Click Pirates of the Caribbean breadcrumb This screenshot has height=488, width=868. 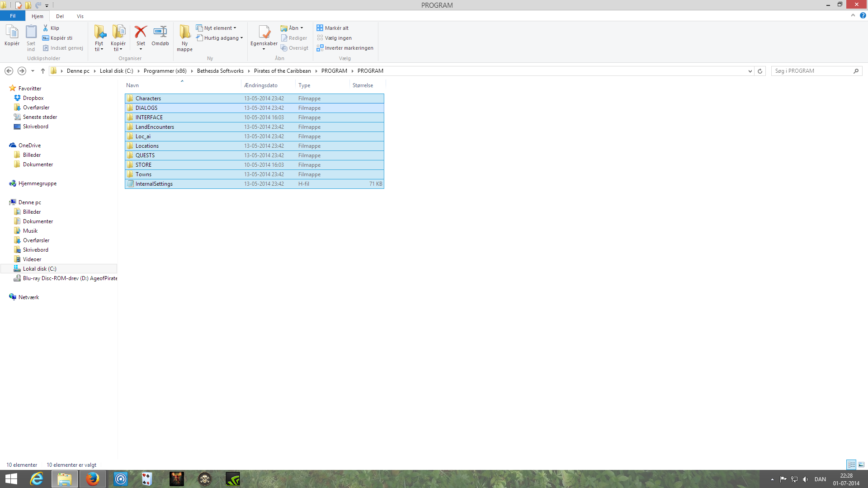coord(283,71)
